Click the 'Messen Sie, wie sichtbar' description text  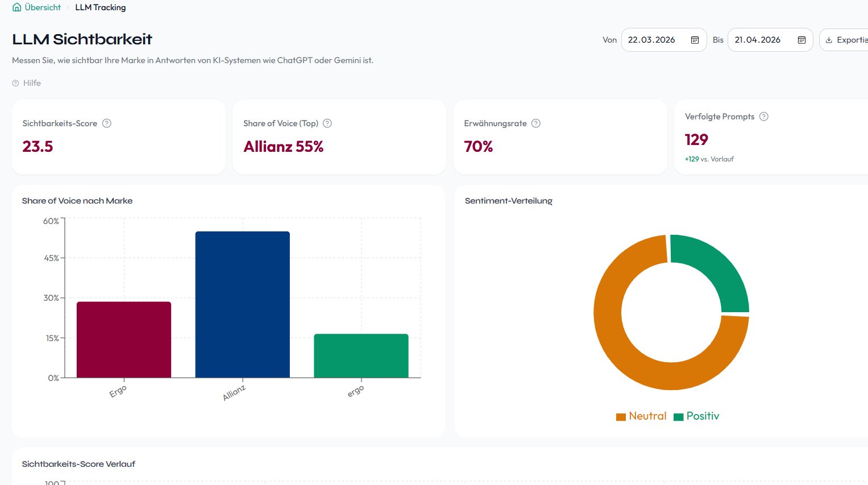pyautogui.click(x=193, y=60)
